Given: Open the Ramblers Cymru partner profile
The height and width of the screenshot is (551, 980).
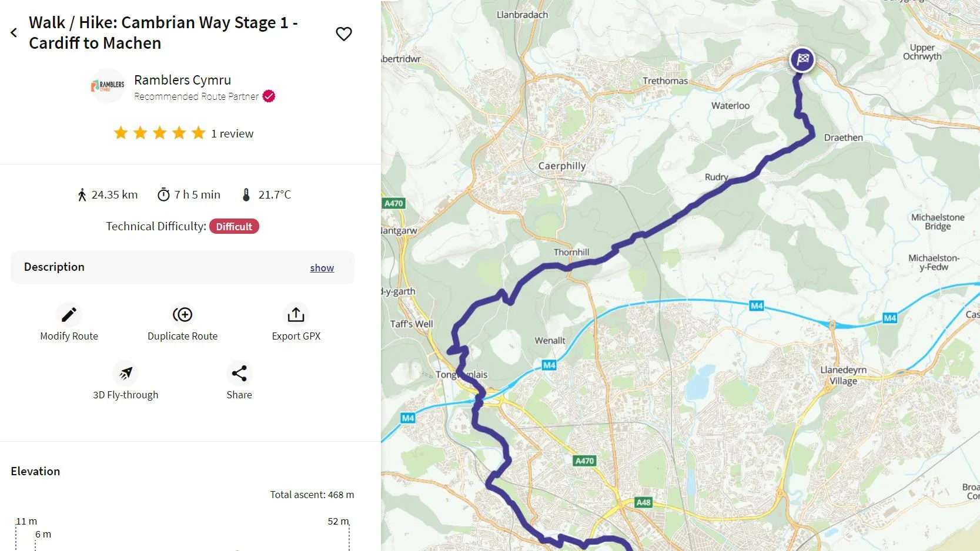Looking at the screenshot, I should (182, 80).
